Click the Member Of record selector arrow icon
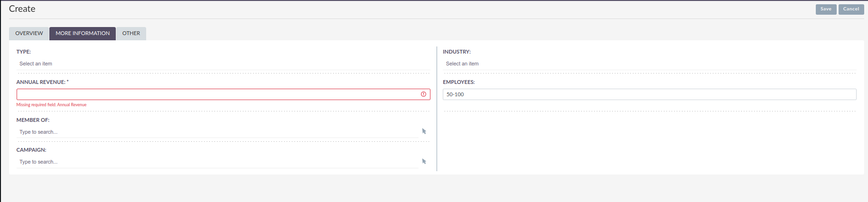This screenshot has height=202, width=868. pos(424,131)
